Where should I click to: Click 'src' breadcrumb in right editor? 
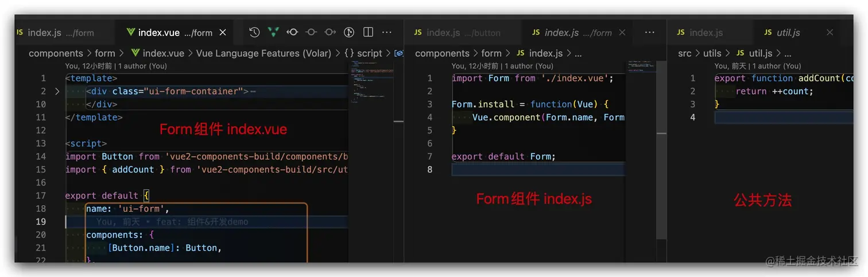pos(685,53)
